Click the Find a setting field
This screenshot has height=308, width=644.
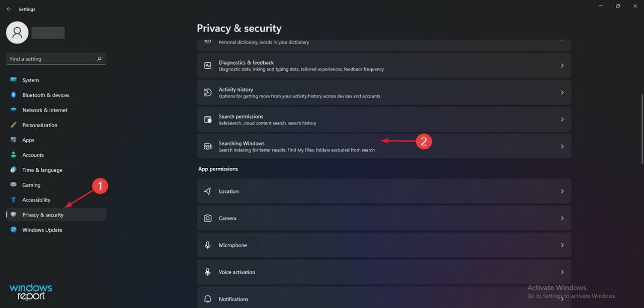56,59
